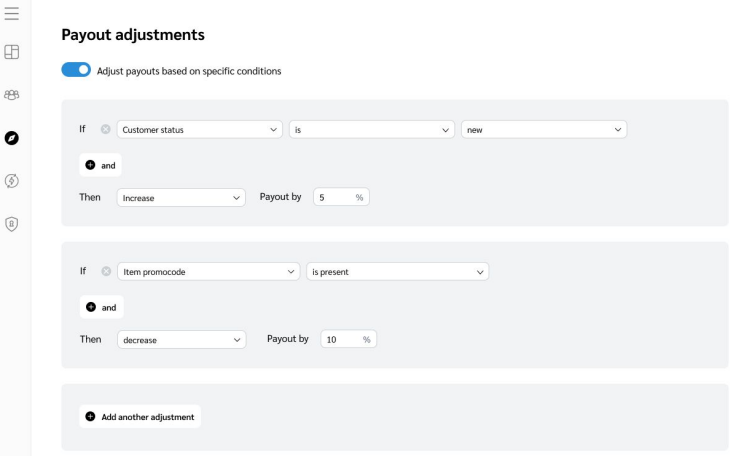748x456 pixels.
Task: Expand the Item promocode dropdown
Action: (x=208, y=272)
